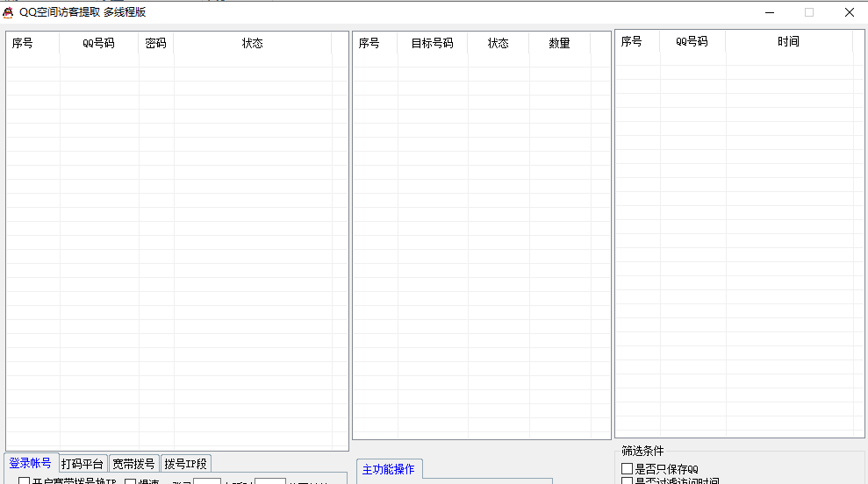Click QQ号码 header in the left account list
The width and height of the screenshot is (868, 484).
point(98,43)
